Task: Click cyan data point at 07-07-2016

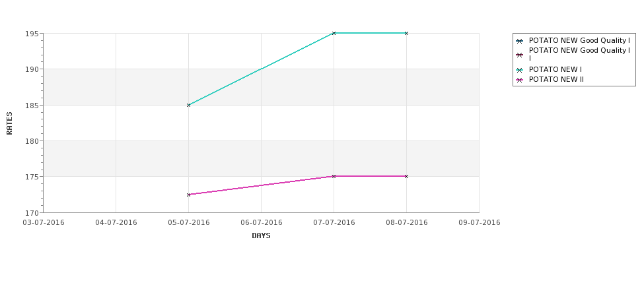Action: coord(334,33)
